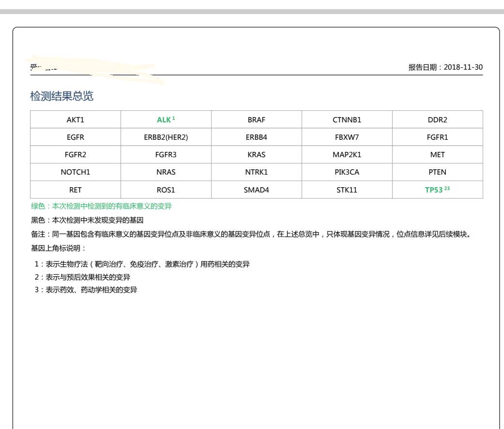The height and width of the screenshot is (429, 504).
Task: Click the green TP53 gene cell
Action: point(437,190)
